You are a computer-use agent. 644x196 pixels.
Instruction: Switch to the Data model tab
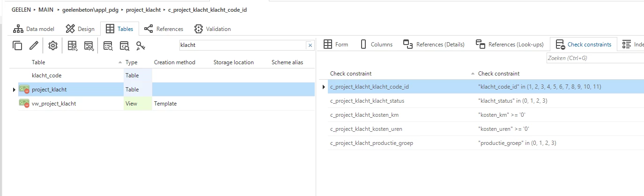pos(34,29)
